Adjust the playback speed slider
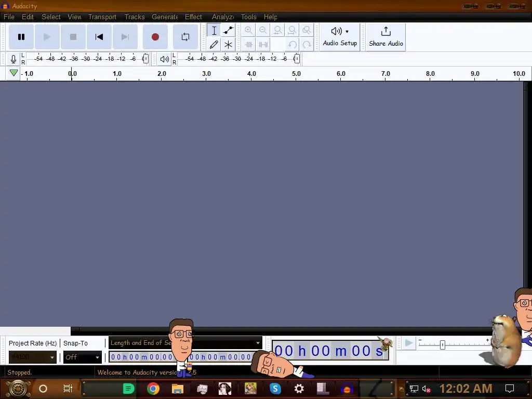The image size is (532, 399). 443,345
